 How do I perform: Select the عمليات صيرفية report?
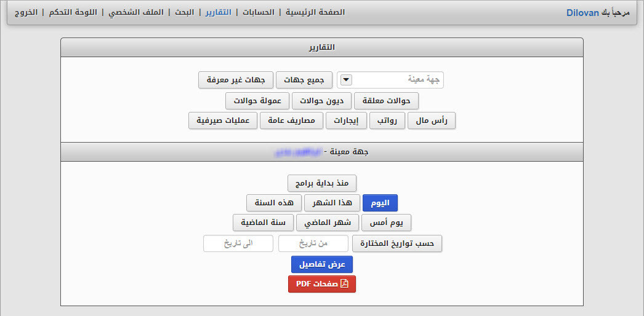point(223,121)
